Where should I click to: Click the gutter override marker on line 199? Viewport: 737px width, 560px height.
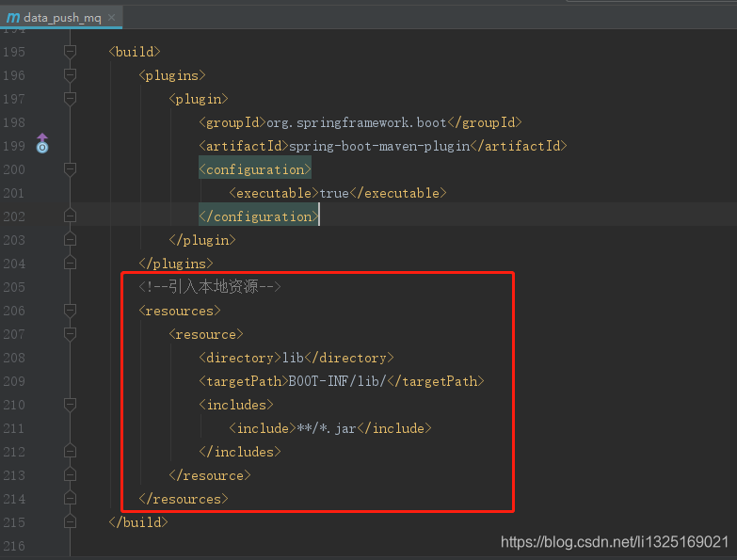click(42, 143)
